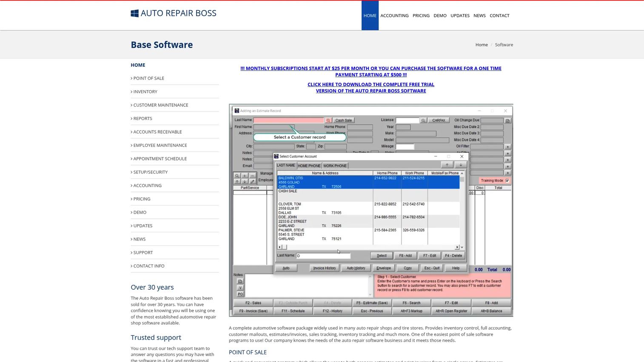The width and height of the screenshot is (644, 362).
Task: Click the CARFAX button
Action: coord(439,120)
